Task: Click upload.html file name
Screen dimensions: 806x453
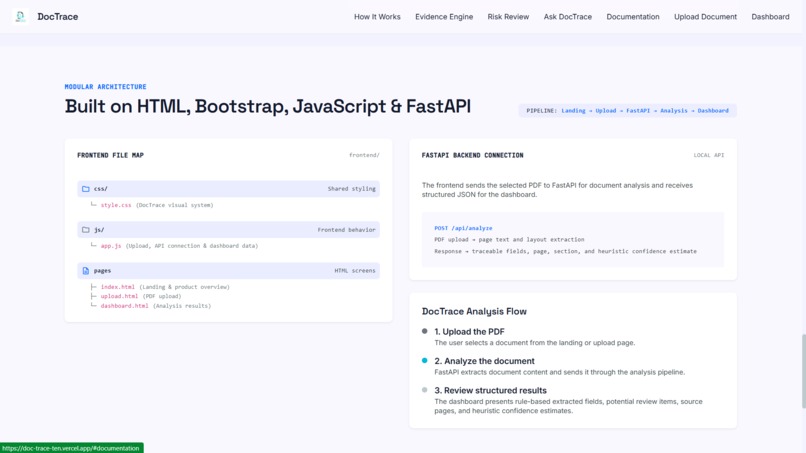Action: 119,296
